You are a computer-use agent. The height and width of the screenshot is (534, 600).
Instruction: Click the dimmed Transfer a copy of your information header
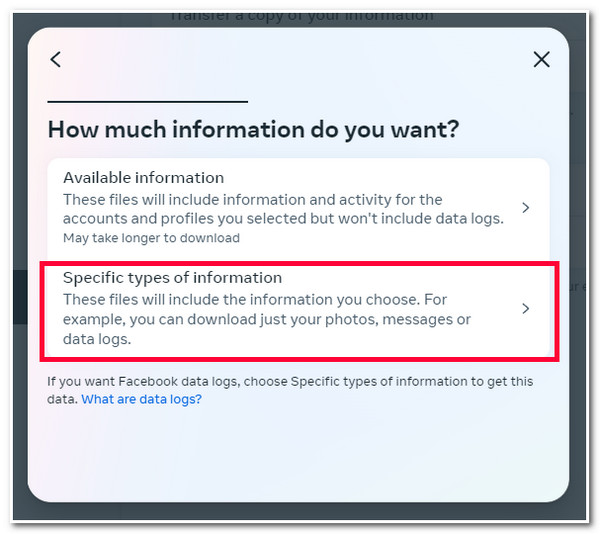point(302,17)
